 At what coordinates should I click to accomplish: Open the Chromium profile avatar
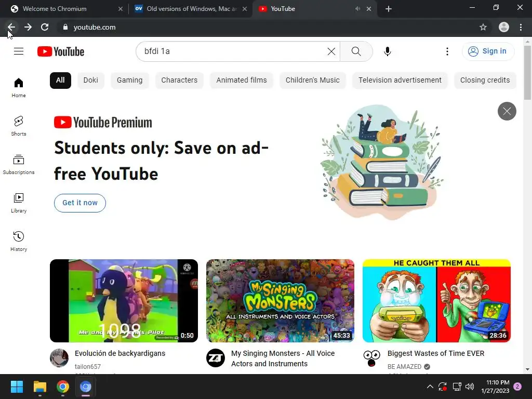(504, 27)
